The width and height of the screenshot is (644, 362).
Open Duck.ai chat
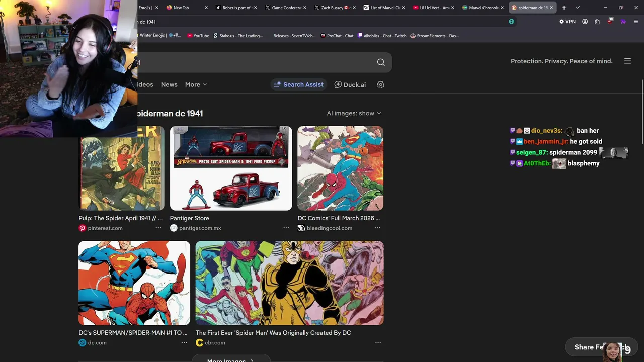(x=350, y=85)
